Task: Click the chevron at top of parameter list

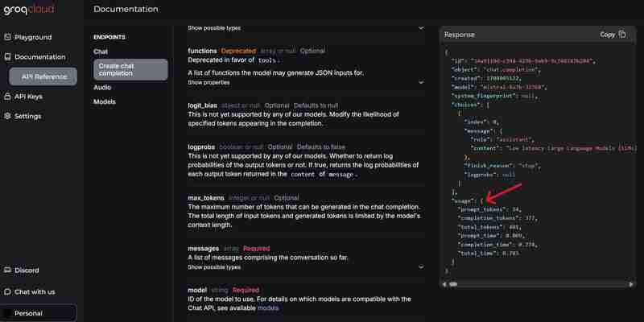Action: [x=420, y=28]
